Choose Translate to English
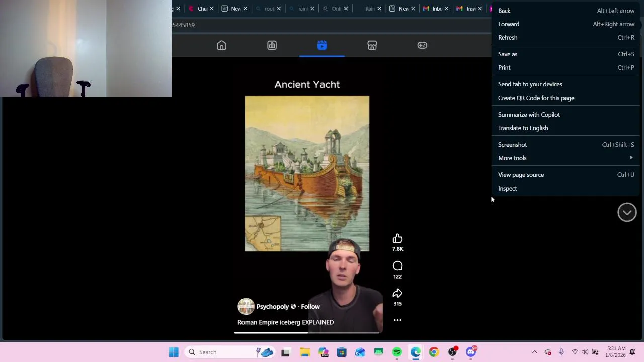The height and width of the screenshot is (362, 644). coord(565,128)
